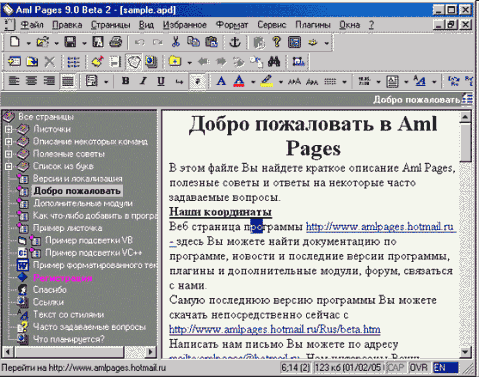Open the Вид menu
479x377 pixels.
coord(146,25)
